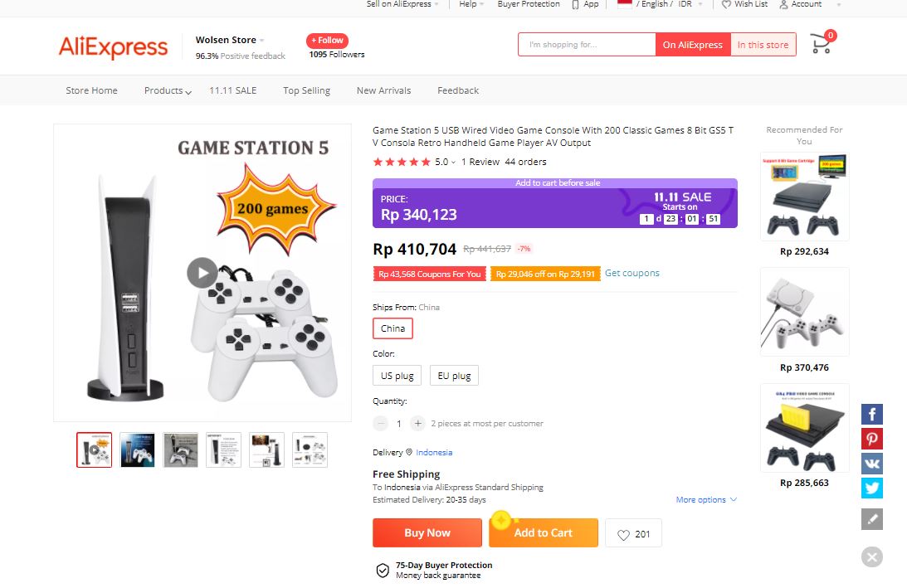
Task: Share the product via VK
Action: coord(871,464)
